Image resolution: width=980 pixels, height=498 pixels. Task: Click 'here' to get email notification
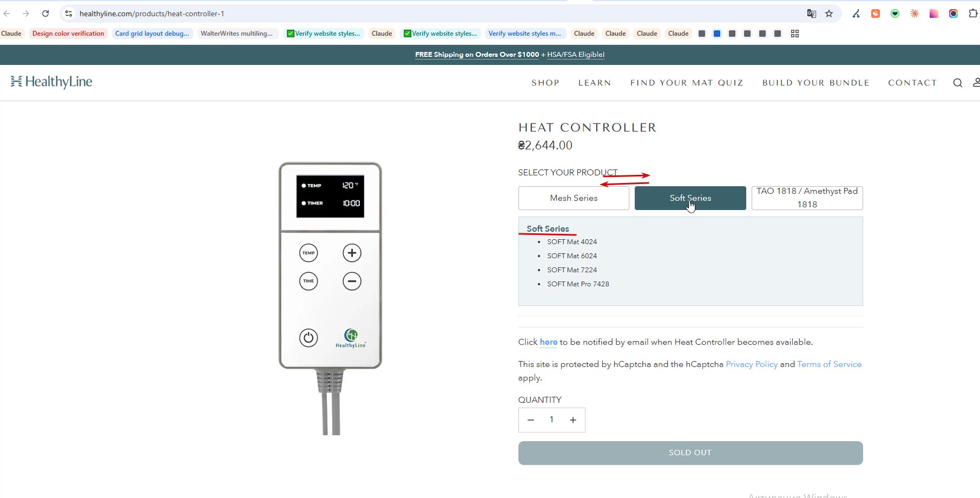click(549, 342)
